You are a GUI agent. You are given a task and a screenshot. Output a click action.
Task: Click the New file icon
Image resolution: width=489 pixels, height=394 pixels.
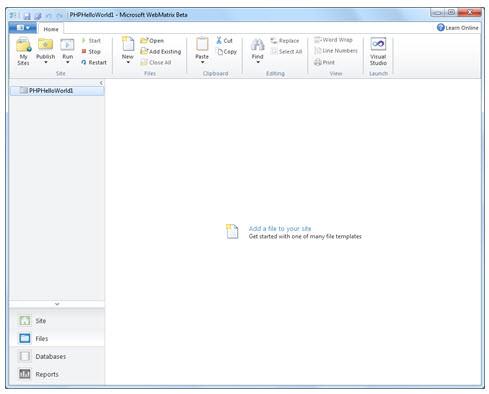coord(128,44)
